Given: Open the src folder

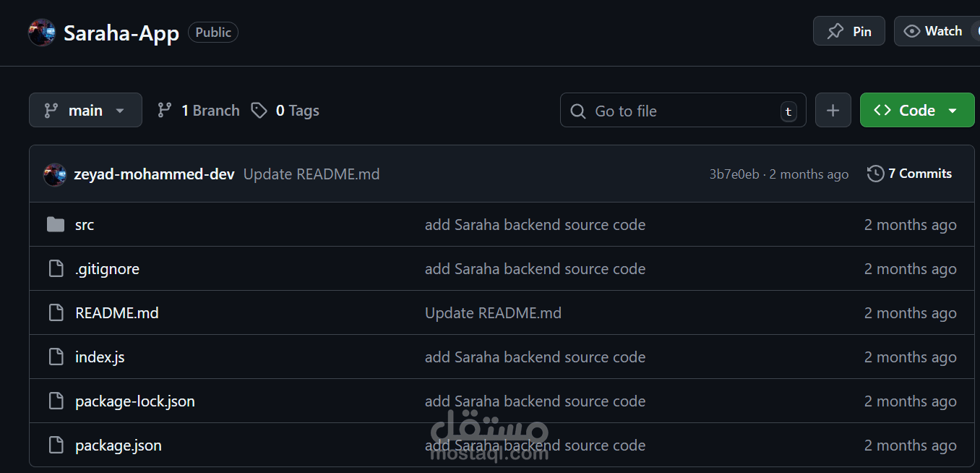Looking at the screenshot, I should point(85,225).
